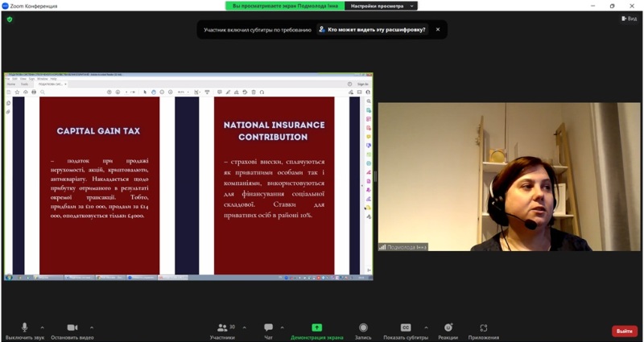Expand the arrow beside Участники
The height and width of the screenshot is (342, 644).
(244, 328)
